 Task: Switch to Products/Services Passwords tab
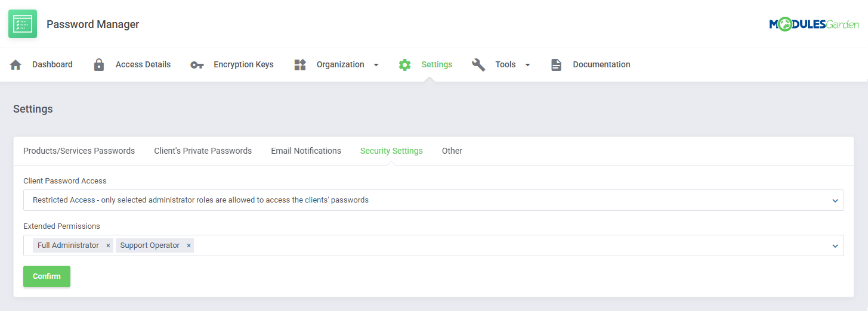79,151
